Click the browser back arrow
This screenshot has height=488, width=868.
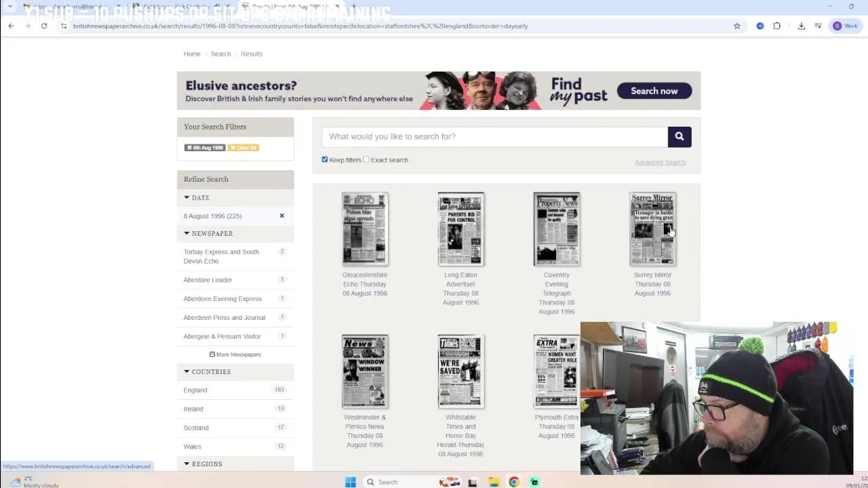tap(11, 26)
